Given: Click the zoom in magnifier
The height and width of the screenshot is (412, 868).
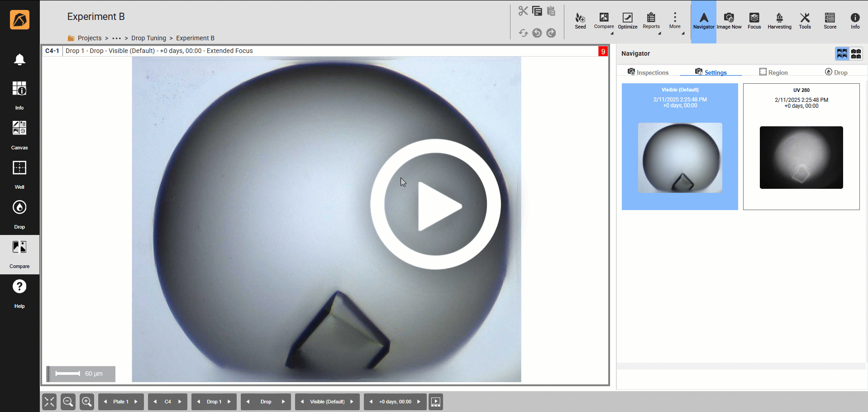Looking at the screenshot, I should 87,402.
